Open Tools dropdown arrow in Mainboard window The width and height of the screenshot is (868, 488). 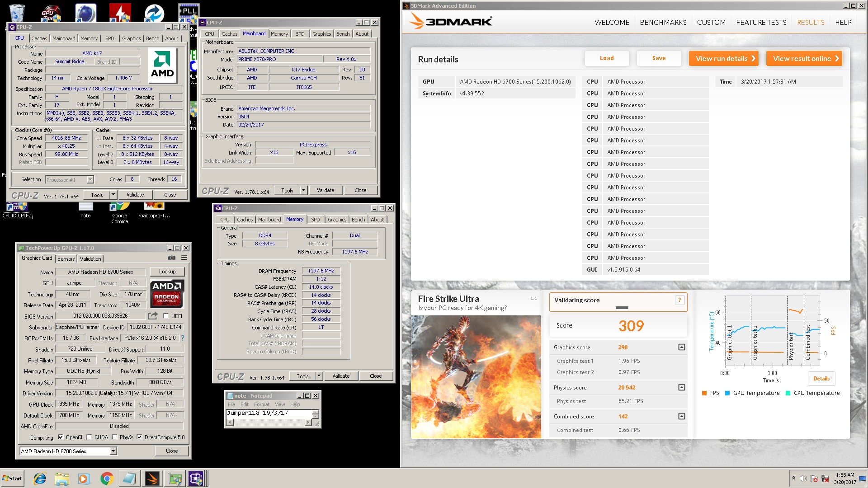coord(303,190)
